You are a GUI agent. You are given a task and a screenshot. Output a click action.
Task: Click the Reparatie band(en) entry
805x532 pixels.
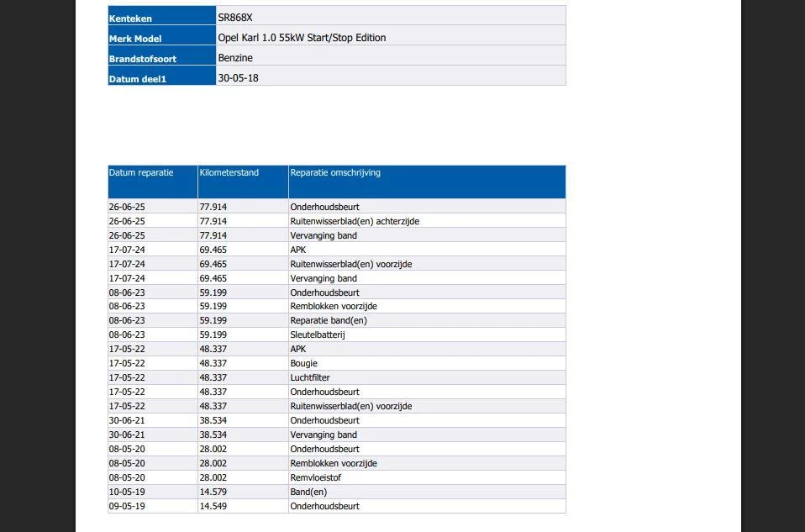[328, 320]
